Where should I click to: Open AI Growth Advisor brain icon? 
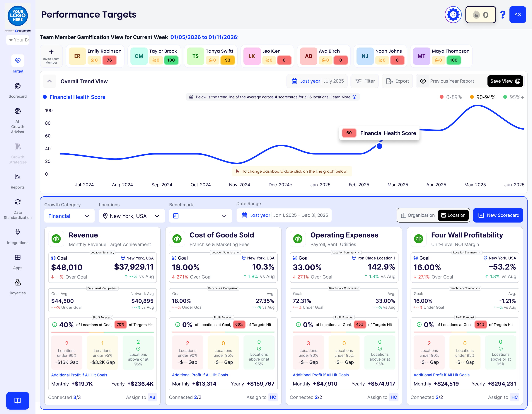pos(18,111)
